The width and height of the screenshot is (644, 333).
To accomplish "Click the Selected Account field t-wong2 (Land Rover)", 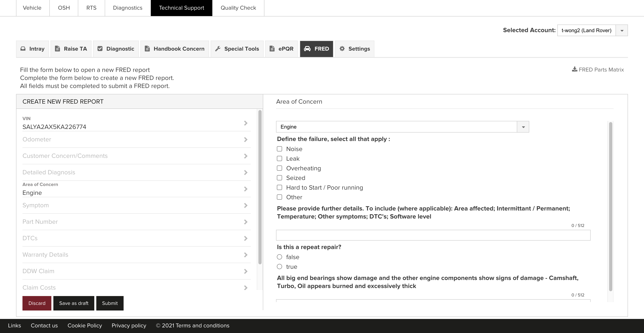I will (x=586, y=31).
